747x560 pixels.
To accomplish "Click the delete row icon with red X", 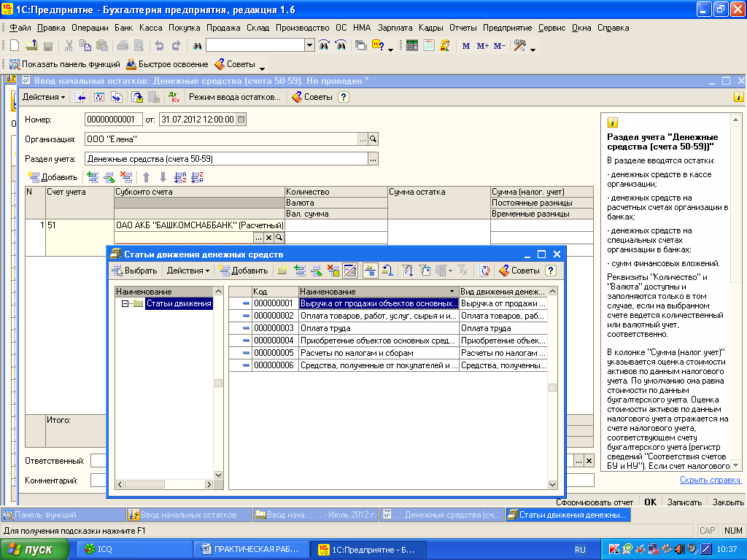I will 126,178.
